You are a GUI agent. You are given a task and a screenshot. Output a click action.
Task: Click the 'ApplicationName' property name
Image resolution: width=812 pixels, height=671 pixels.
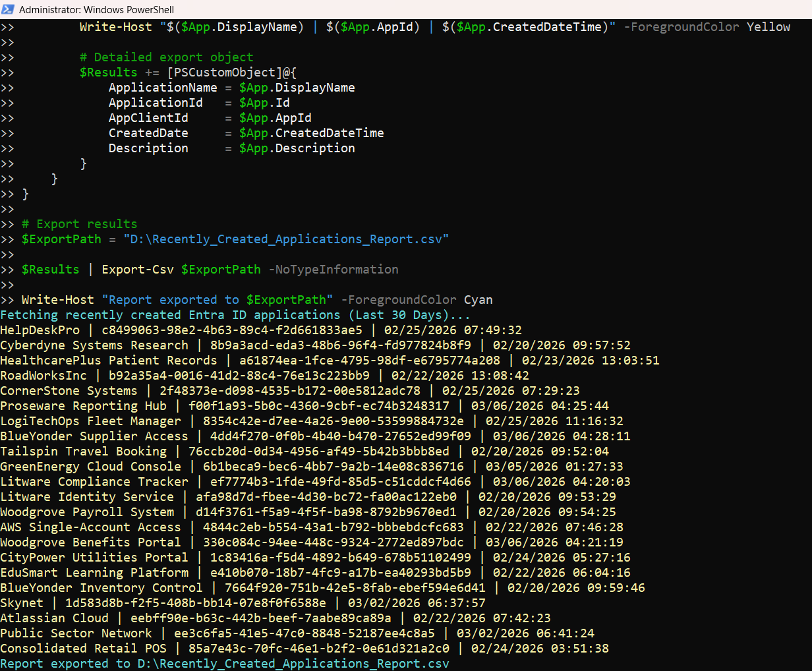point(163,88)
